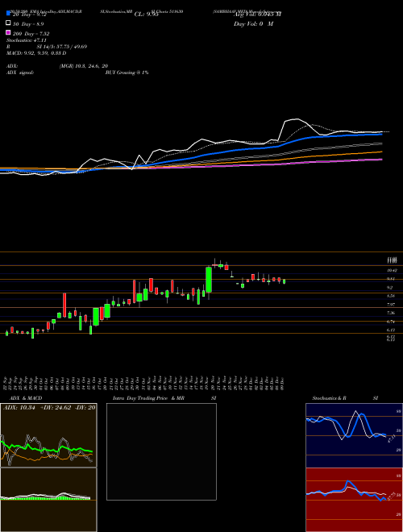This screenshot has width=403, height=532.
Task: Click the 'SI 14/3: 57.75 / 49.69' value
Action: [62, 47]
